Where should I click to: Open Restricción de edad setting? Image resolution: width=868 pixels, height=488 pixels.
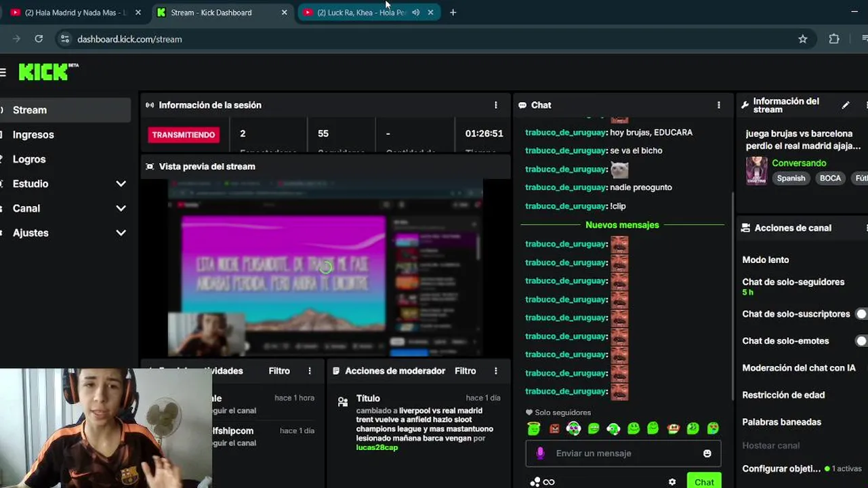(x=783, y=395)
